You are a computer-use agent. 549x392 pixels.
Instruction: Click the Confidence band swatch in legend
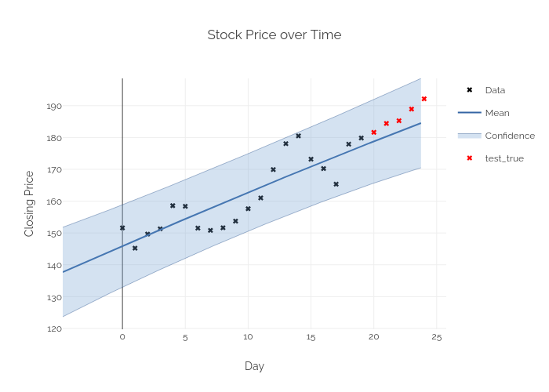pyautogui.click(x=470, y=136)
